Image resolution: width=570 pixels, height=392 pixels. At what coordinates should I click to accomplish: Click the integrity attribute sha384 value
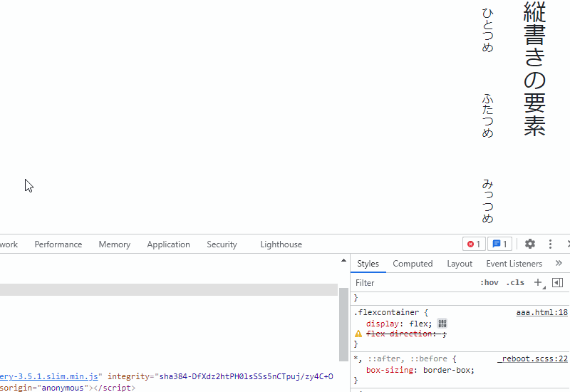(246, 376)
